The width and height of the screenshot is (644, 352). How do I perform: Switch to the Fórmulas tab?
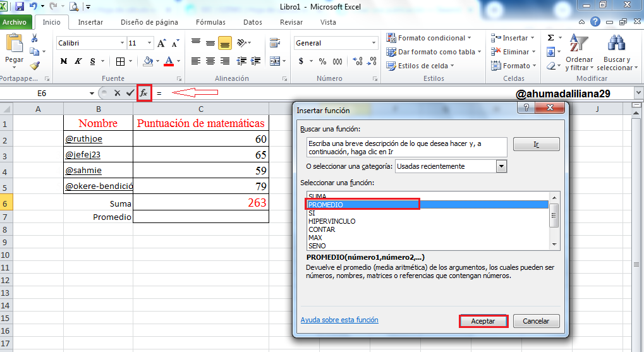pyautogui.click(x=210, y=22)
